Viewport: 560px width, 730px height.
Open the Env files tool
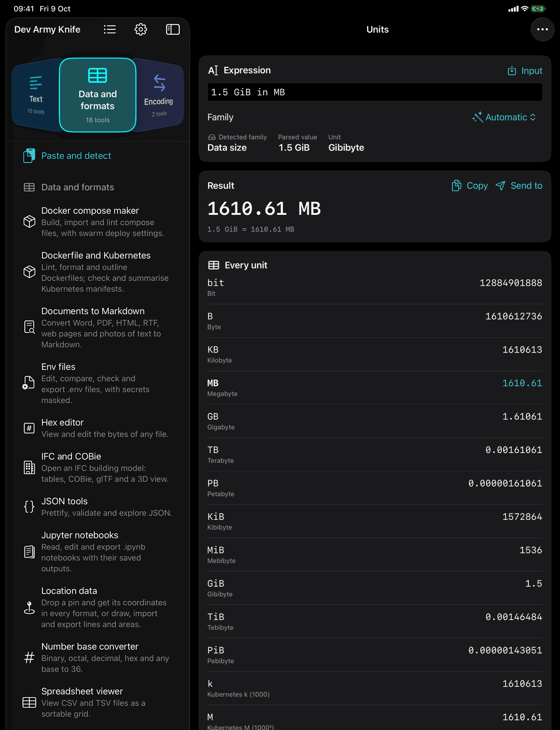click(x=98, y=383)
